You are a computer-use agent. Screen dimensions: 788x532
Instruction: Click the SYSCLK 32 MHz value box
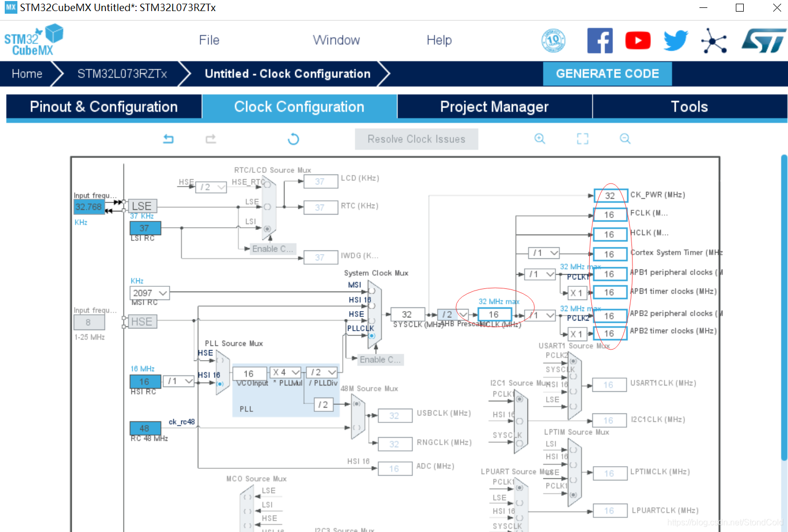point(407,314)
